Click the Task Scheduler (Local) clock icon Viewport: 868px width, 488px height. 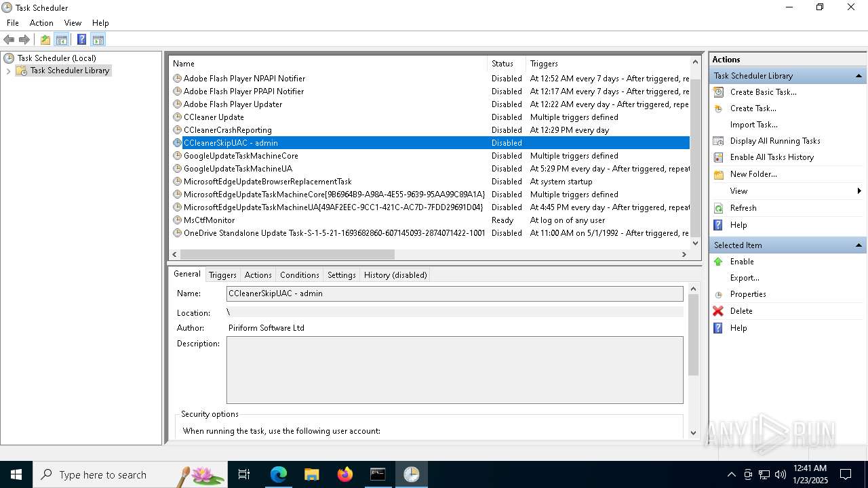(x=9, y=58)
